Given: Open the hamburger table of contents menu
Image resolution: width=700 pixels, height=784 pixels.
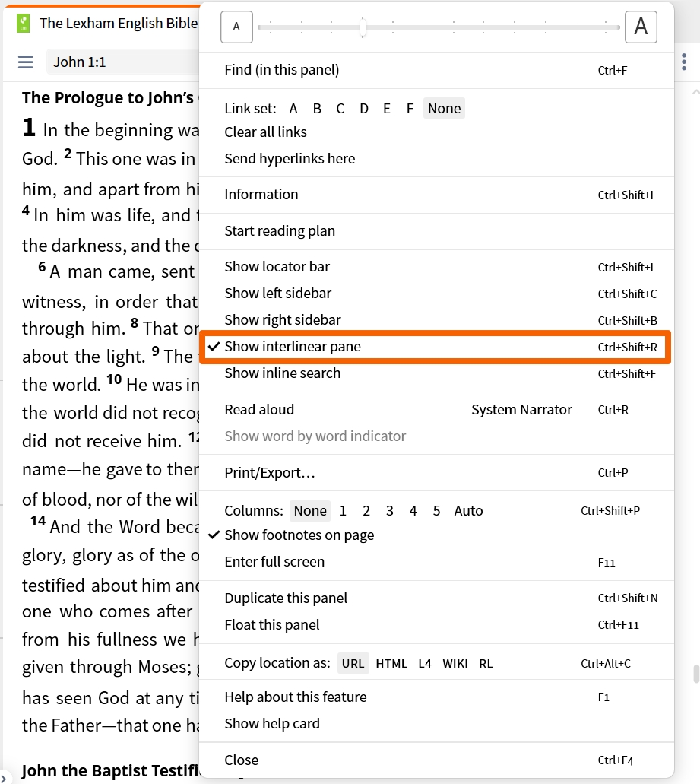Looking at the screenshot, I should 26,62.
